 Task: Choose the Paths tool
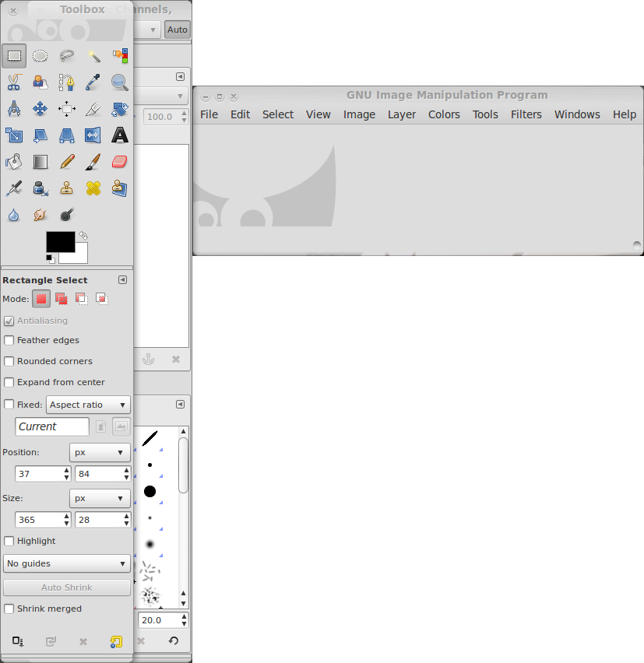pyautogui.click(x=66, y=82)
